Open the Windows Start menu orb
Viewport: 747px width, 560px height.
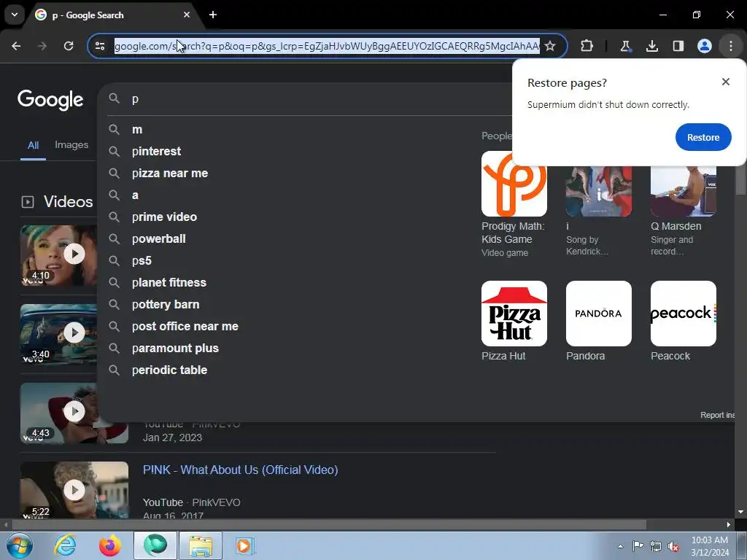point(19,545)
